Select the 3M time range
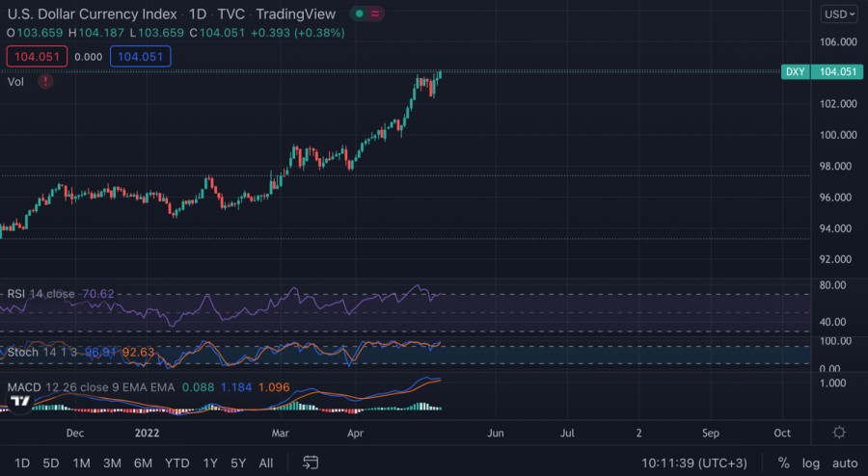The image size is (868, 476). [112, 463]
